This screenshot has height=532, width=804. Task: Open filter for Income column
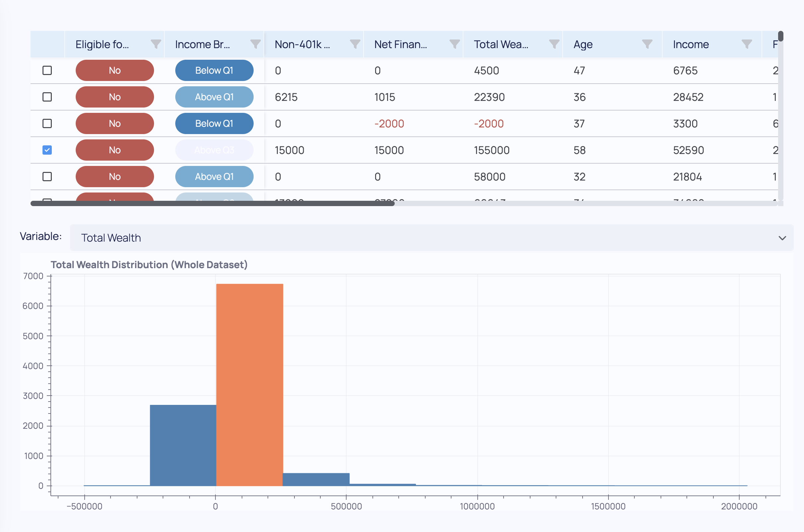point(747,44)
